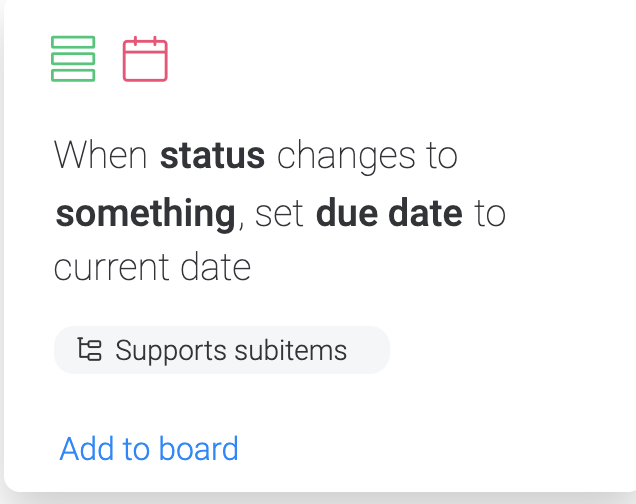Select the bold "status" field in recipe
This screenshot has height=504, width=636.
tap(212, 156)
